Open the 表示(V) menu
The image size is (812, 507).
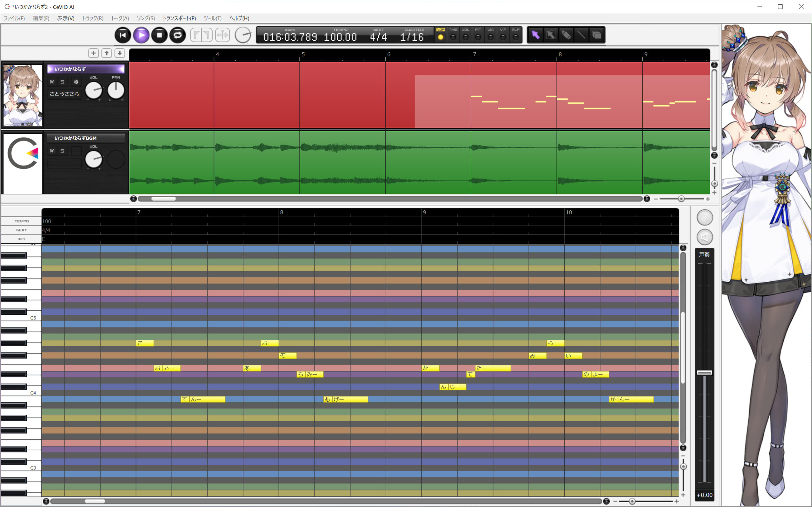coord(66,18)
